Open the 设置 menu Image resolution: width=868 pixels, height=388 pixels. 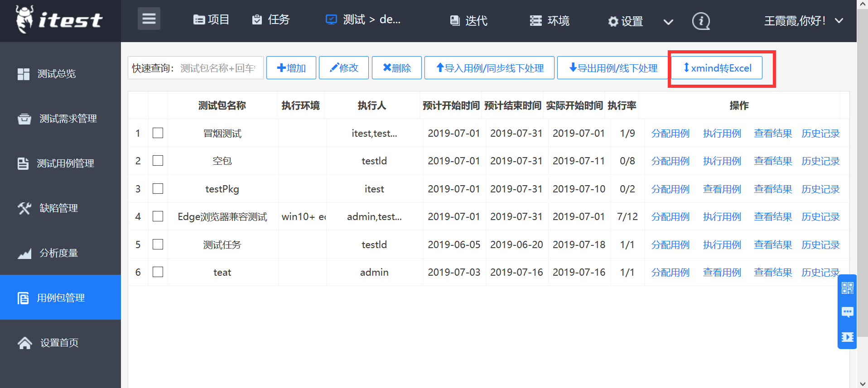626,21
